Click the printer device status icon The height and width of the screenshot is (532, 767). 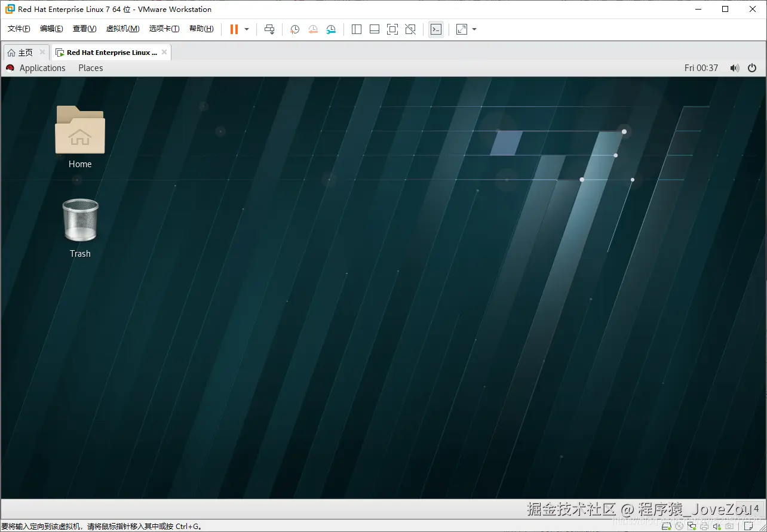(704, 527)
